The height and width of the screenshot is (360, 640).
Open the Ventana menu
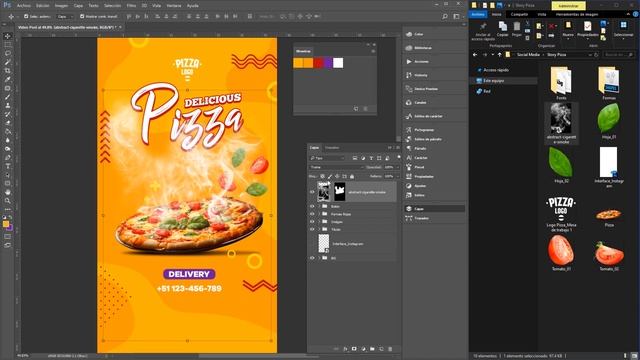[x=174, y=6]
